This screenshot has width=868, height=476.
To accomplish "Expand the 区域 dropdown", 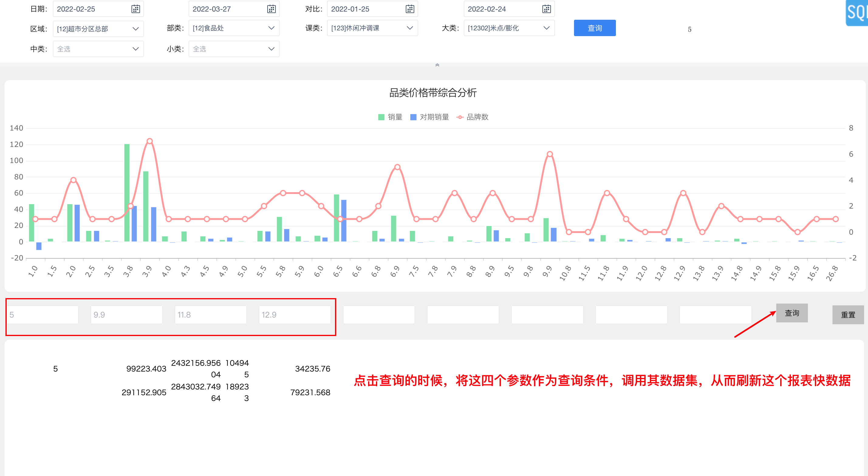I will (98, 29).
